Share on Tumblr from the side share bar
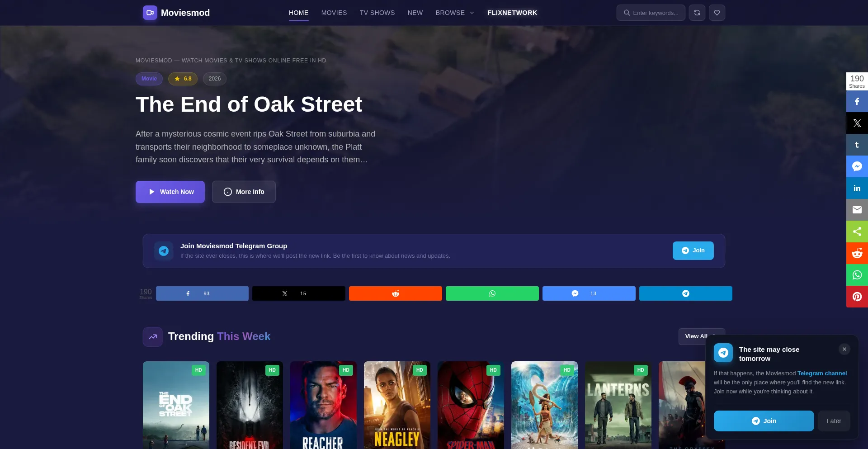 (x=857, y=145)
